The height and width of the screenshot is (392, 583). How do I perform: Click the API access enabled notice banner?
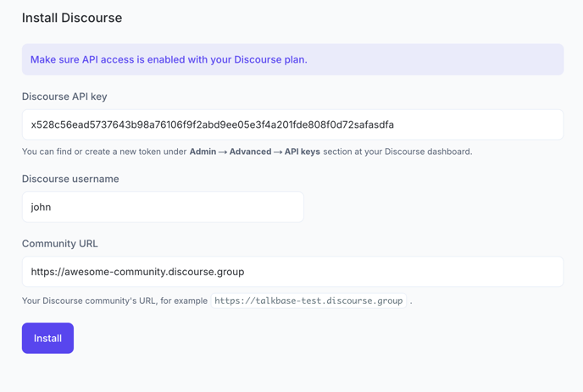[x=292, y=59]
